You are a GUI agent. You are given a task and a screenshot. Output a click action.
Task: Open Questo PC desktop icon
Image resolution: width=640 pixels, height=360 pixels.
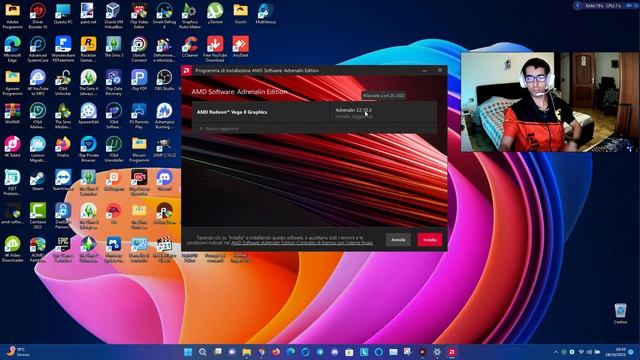63,14
